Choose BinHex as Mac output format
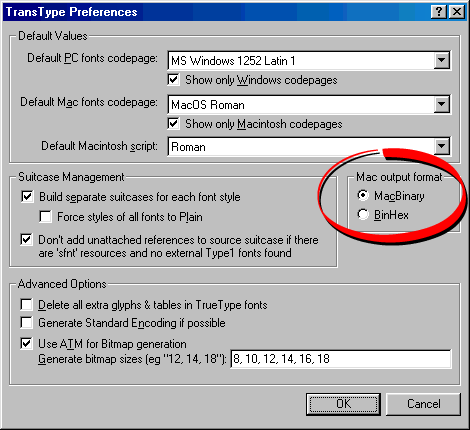The height and width of the screenshot is (430, 470). point(363,214)
